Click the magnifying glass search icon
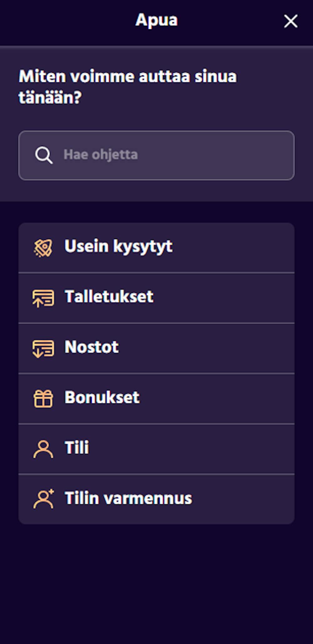The width and height of the screenshot is (313, 644). (x=44, y=155)
